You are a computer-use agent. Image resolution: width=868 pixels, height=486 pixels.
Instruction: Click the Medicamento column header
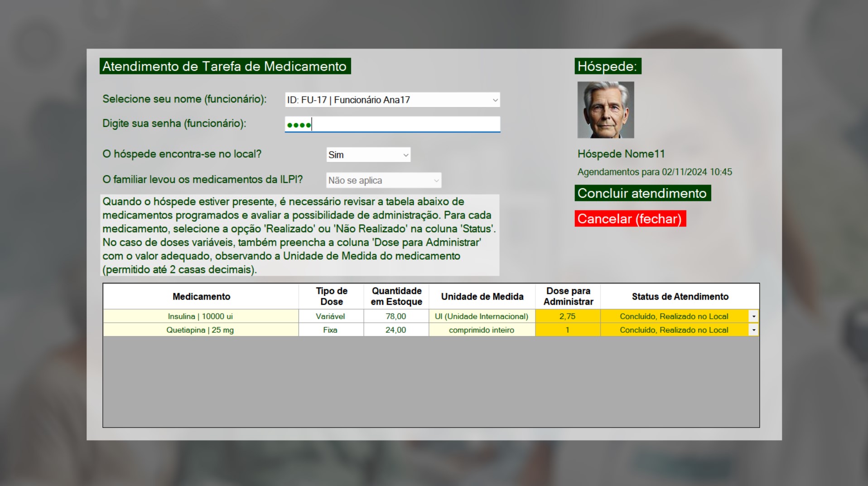(x=201, y=296)
